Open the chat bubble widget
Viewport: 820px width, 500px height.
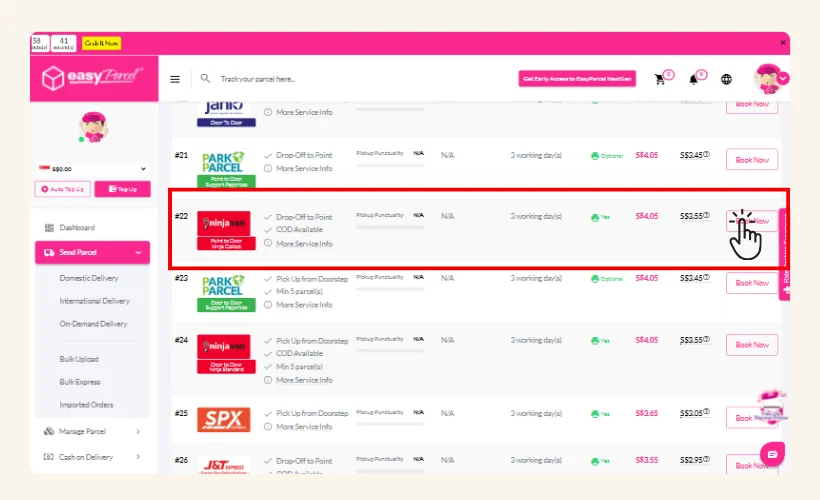[771, 453]
